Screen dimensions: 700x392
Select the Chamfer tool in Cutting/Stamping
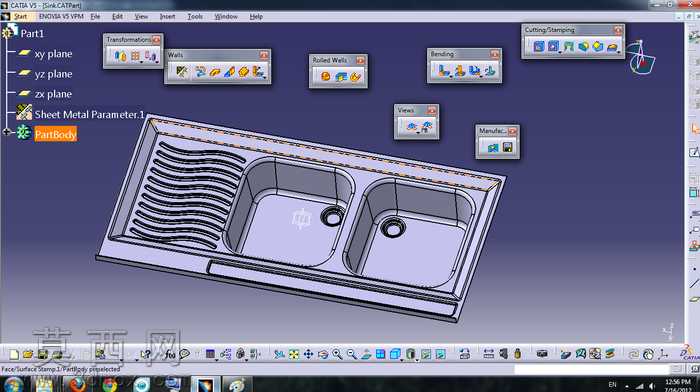(x=598, y=46)
